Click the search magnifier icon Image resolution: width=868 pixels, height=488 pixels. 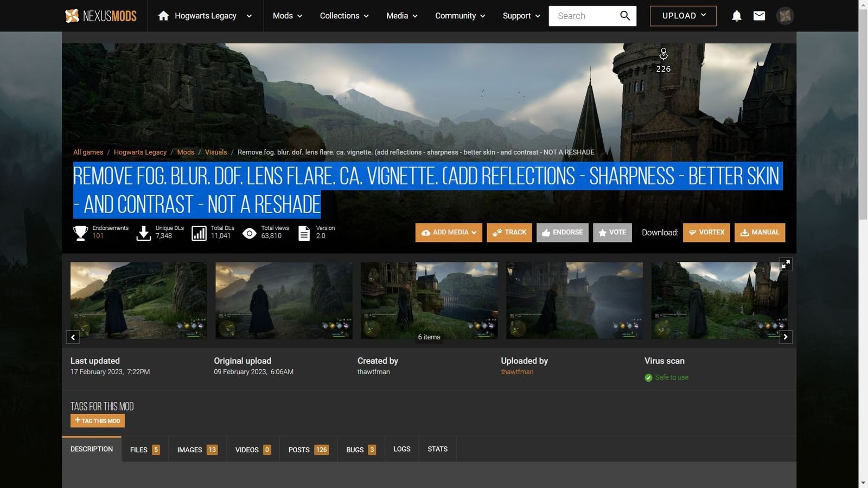pyautogui.click(x=625, y=16)
